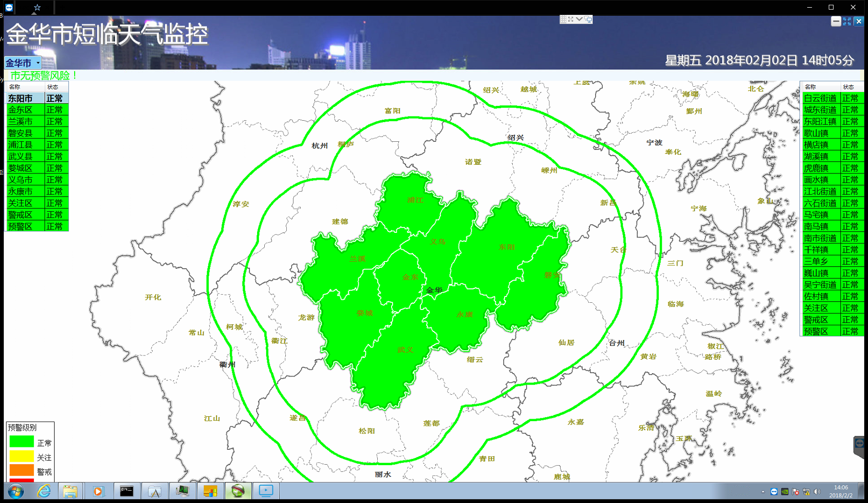Launch Command Prompt from the taskbar
Viewport: 868px width, 503px height.
pos(126,492)
